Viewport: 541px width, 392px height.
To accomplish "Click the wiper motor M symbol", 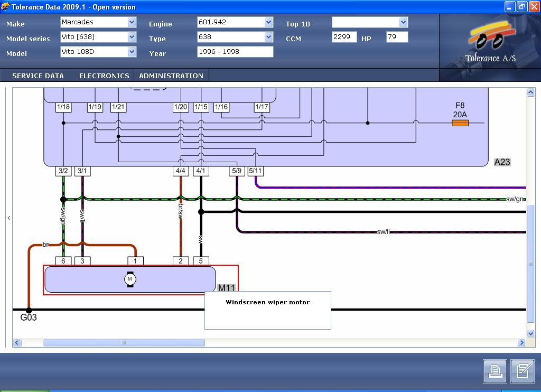I will pyautogui.click(x=130, y=279).
